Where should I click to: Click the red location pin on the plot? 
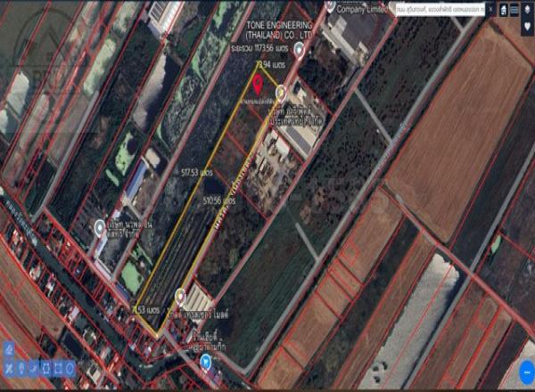point(258,85)
